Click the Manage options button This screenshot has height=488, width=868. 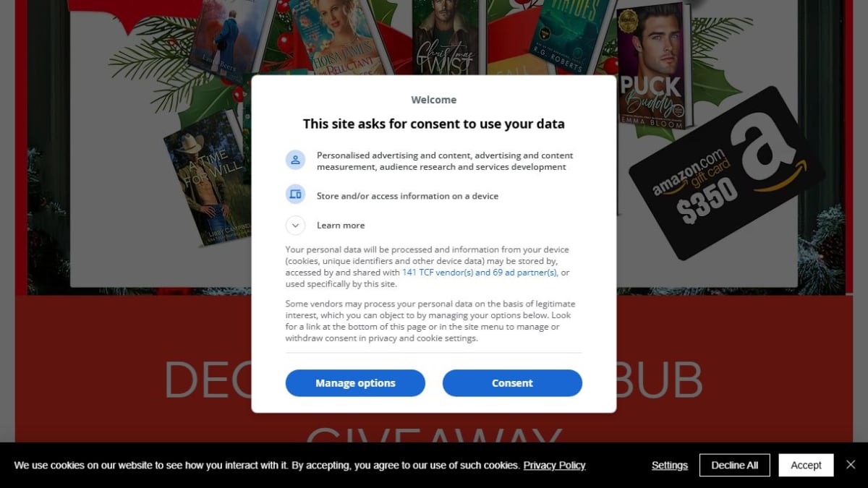(x=355, y=383)
